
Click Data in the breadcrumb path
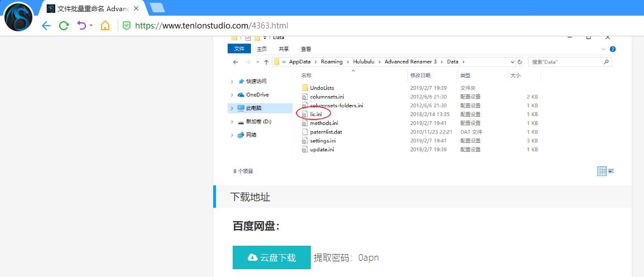coord(452,61)
